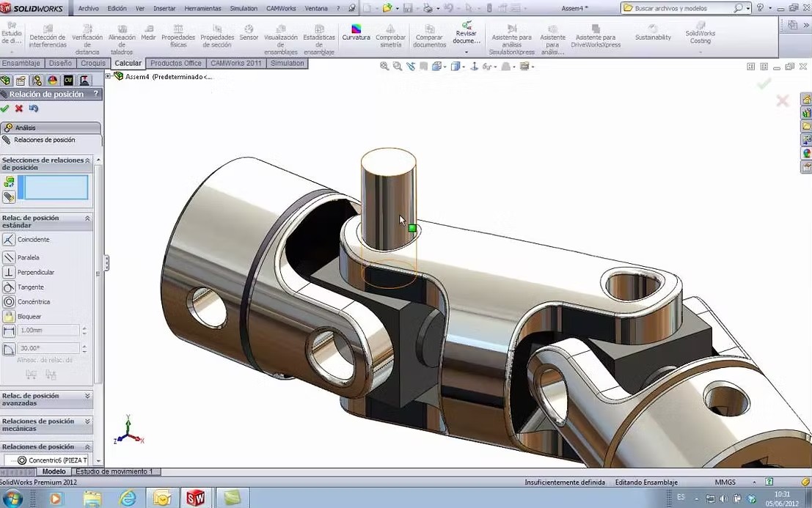
Task: Collapse Relac. de posición estándar section
Action: (x=87, y=218)
